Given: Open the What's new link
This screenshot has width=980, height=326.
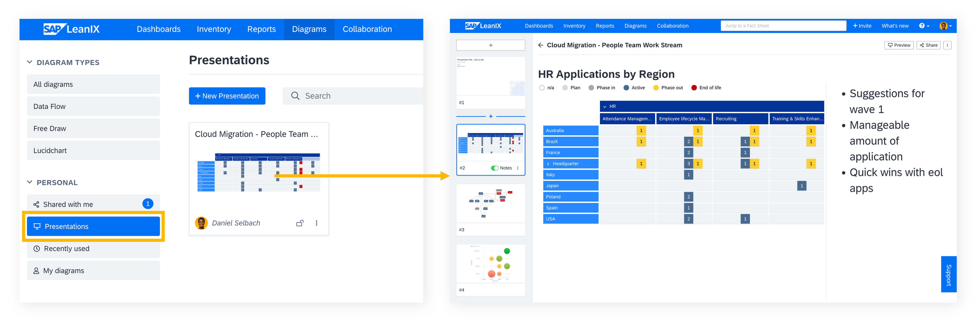Looking at the screenshot, I should [x=895, y=26].
